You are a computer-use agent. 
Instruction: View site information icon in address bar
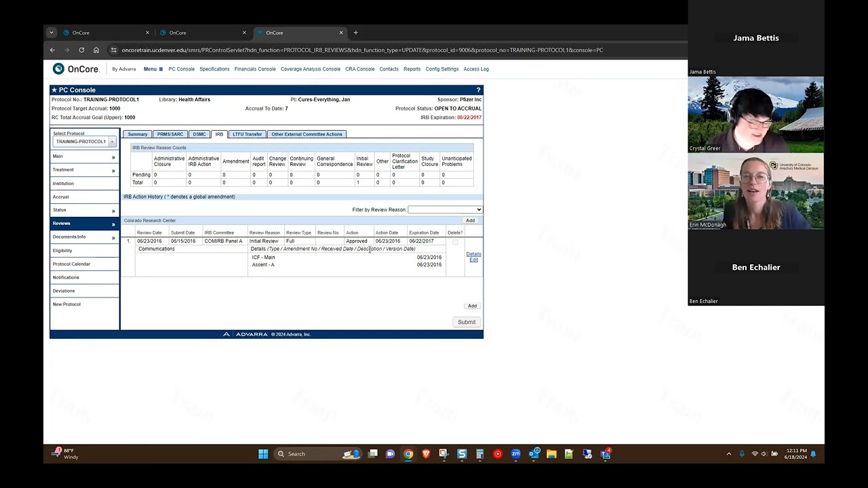114,50
